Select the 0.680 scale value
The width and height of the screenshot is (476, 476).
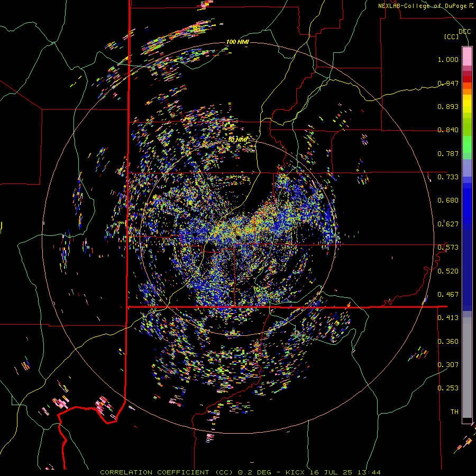point(448,200)
